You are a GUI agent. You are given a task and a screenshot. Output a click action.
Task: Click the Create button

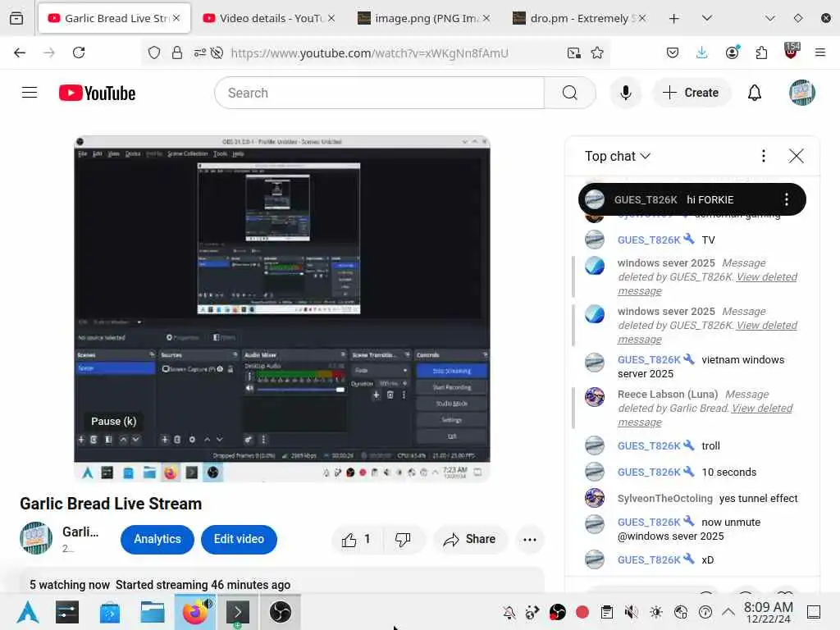[x=690, y=93]
